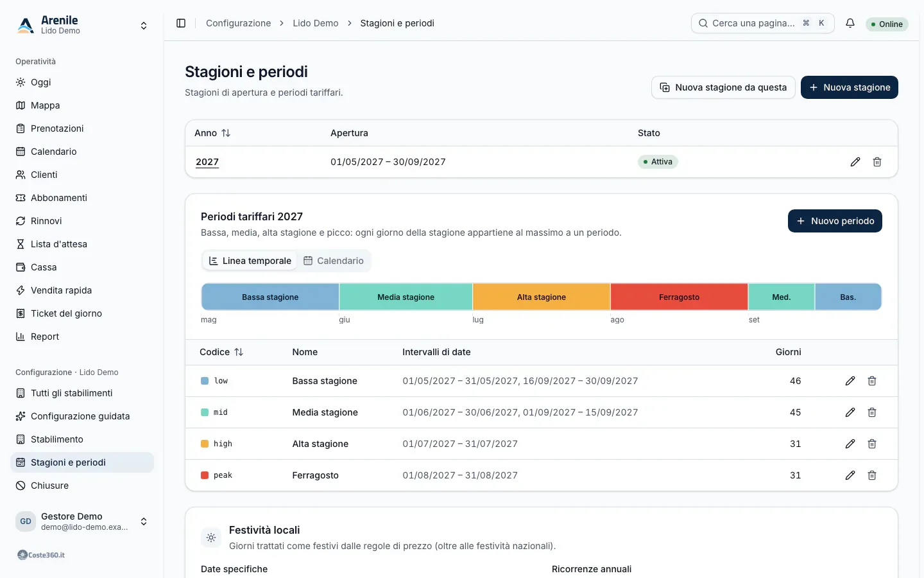Select the first Bassa stagione timeline segment
The width and height of the screenshot is (924, 578).
pyautogui.click(x=270, y=297)
